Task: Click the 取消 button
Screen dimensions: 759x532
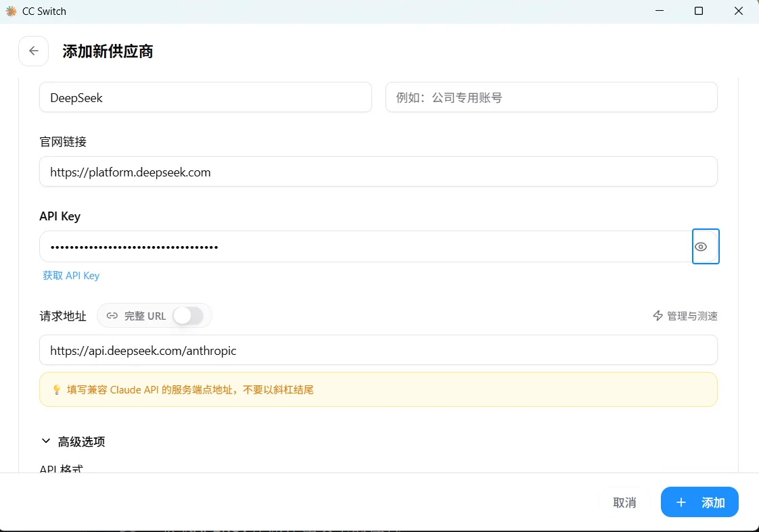Action: click(624, 502)
